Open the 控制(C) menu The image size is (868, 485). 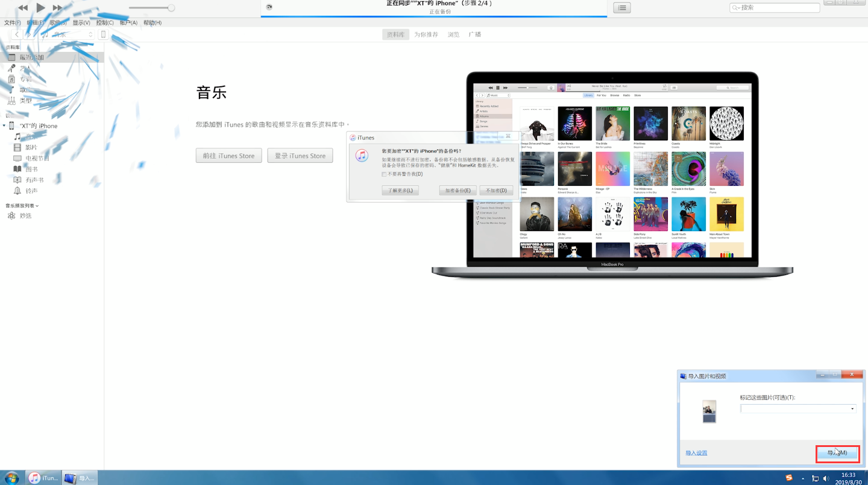[x=105, y=23]
